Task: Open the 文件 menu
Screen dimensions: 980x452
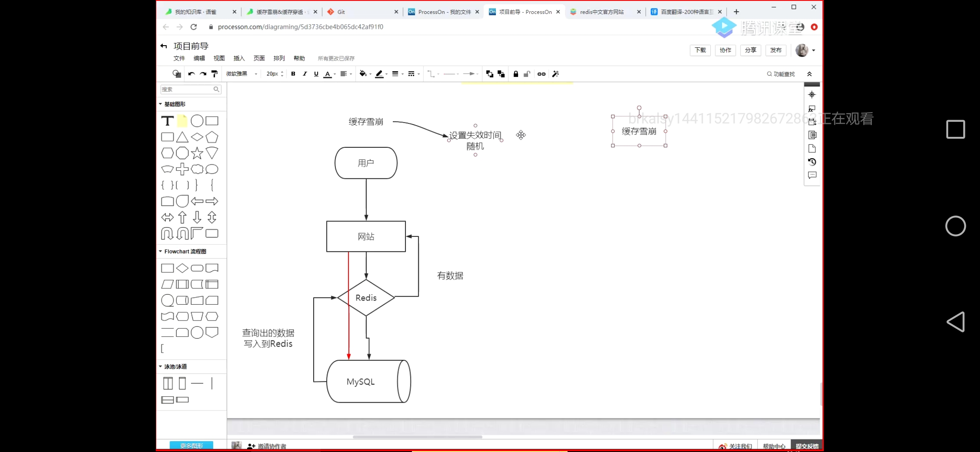Action: 179,58
